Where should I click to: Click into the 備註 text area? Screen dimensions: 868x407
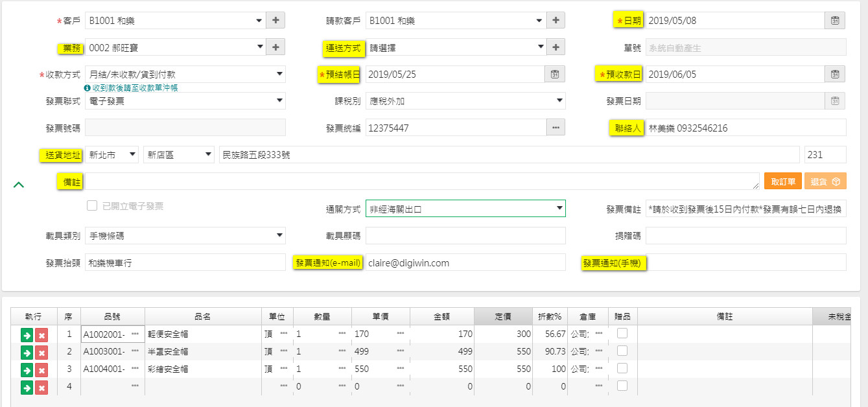(422, 181)
